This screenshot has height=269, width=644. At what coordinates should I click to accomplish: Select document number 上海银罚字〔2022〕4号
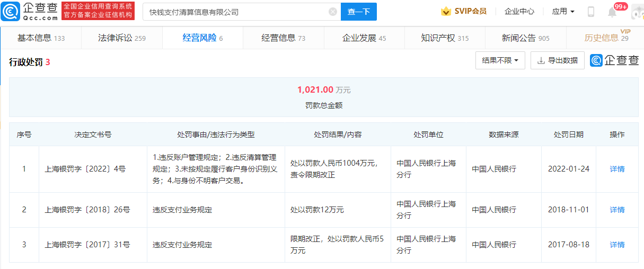point(85,169)
